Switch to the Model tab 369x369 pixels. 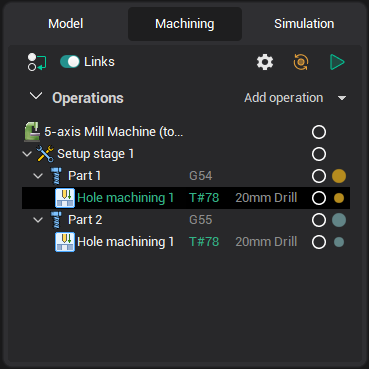click(x=66, y=24)
